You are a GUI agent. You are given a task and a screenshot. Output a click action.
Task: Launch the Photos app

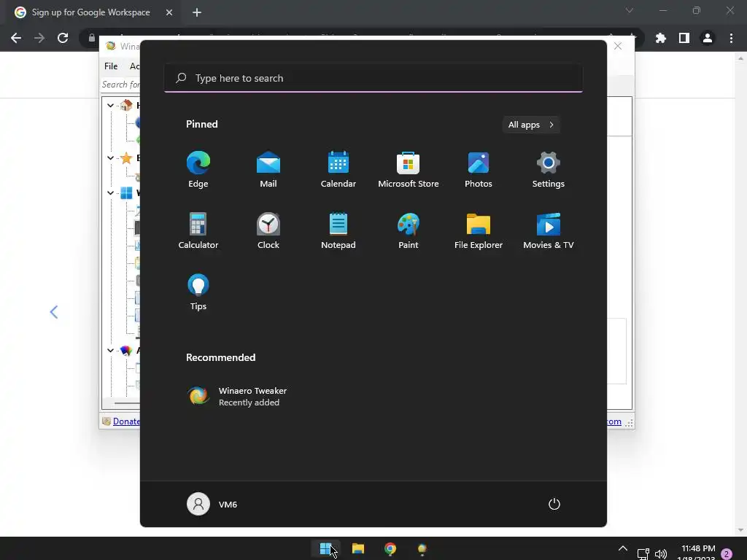click(479, 169)
